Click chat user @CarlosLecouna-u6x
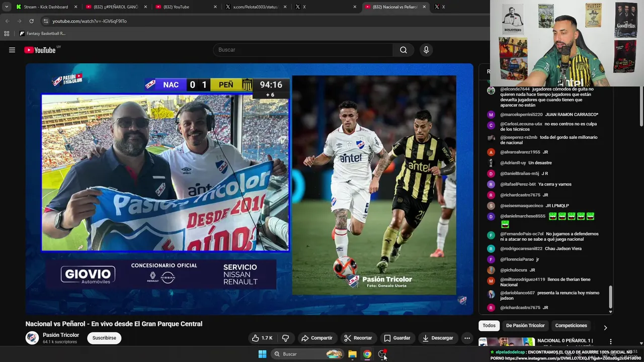 [x=521, y=124]
